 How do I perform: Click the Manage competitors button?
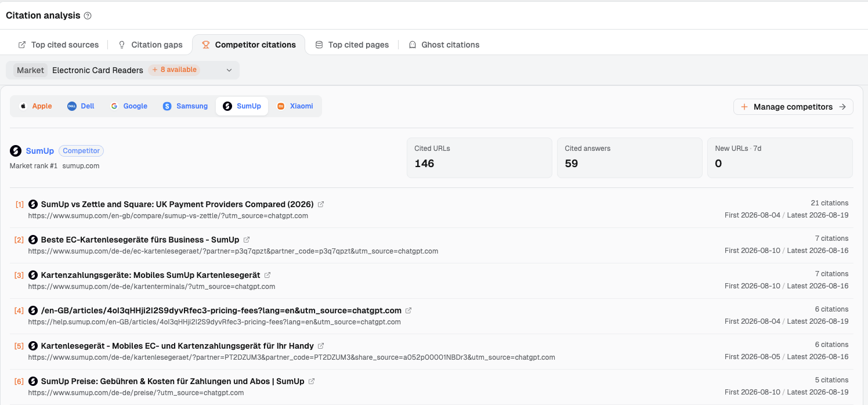[x=793, y=107]
